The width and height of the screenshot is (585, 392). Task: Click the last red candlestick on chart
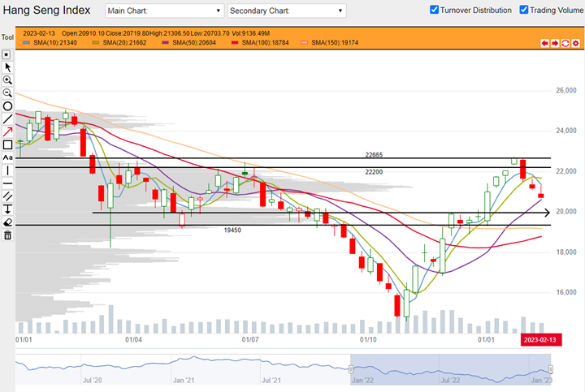click(x=541, y=196)
